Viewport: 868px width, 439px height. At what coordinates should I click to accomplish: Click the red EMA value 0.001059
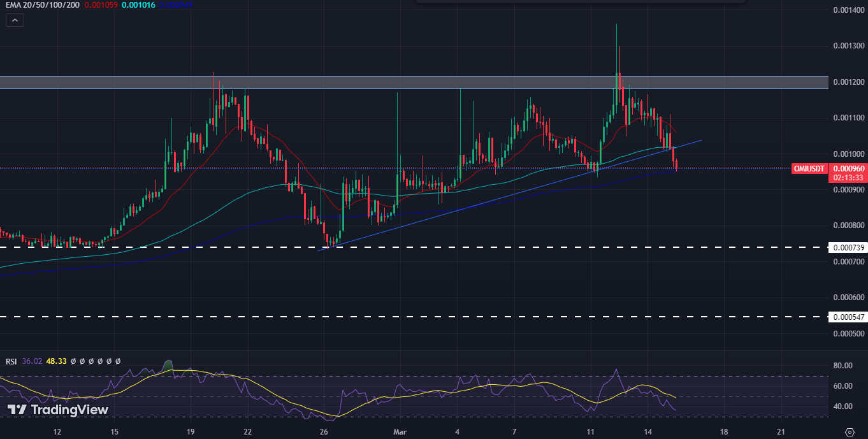(x=102, y=5)
